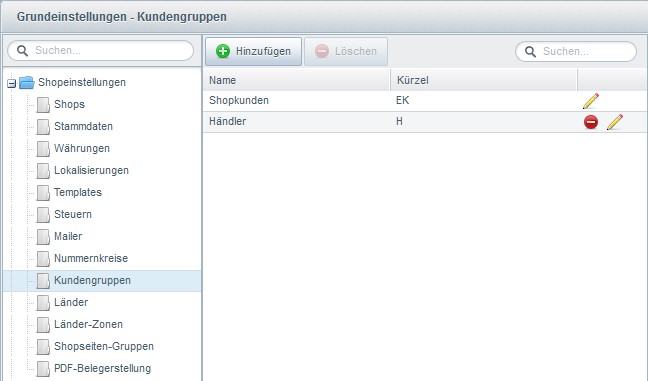Click the page icon next to Templates

(43, 193)
